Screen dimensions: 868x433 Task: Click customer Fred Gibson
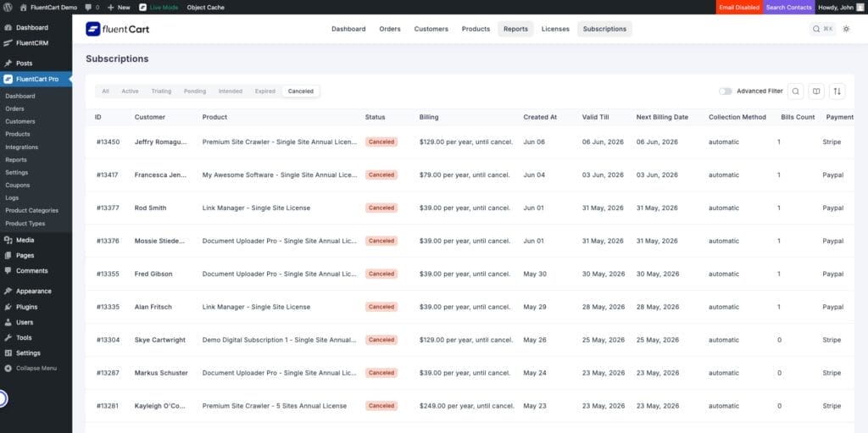coord(153,274)
